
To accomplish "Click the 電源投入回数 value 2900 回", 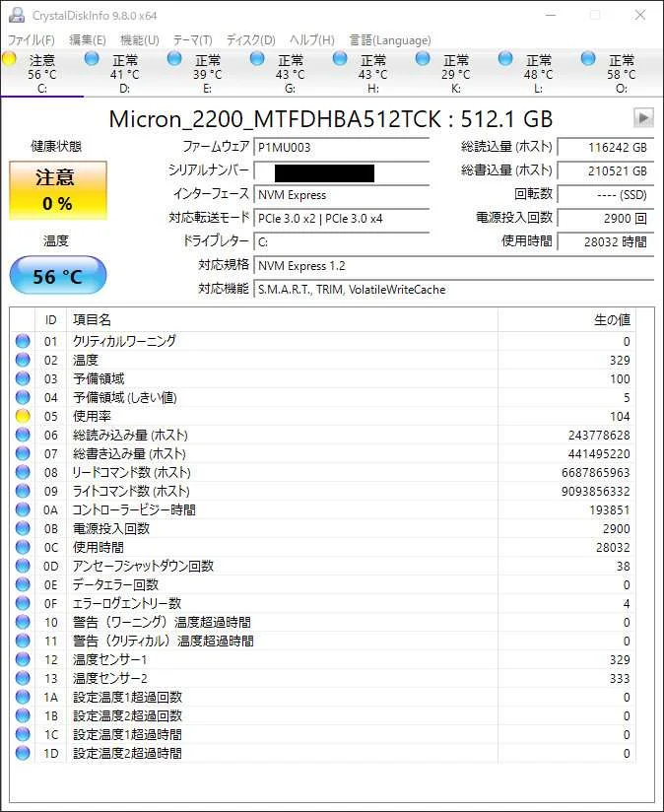I will [x=606, y=219].
